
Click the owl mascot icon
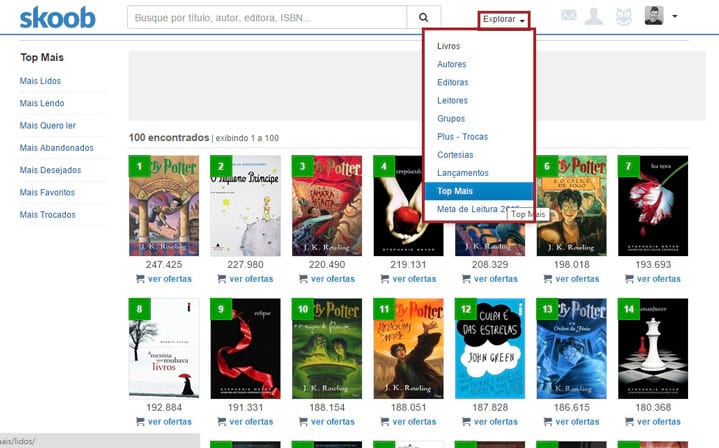[623, 17]
